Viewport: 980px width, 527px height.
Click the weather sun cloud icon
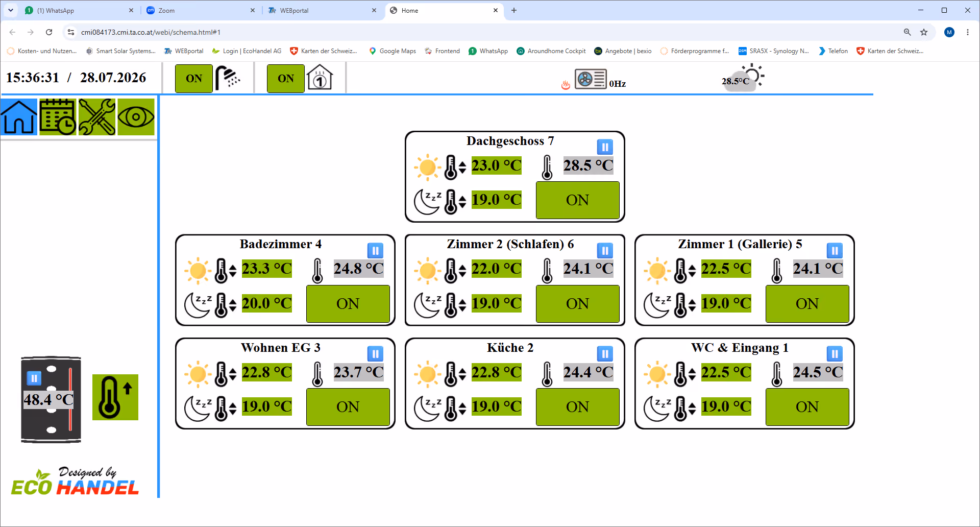[x=744, y=78]
